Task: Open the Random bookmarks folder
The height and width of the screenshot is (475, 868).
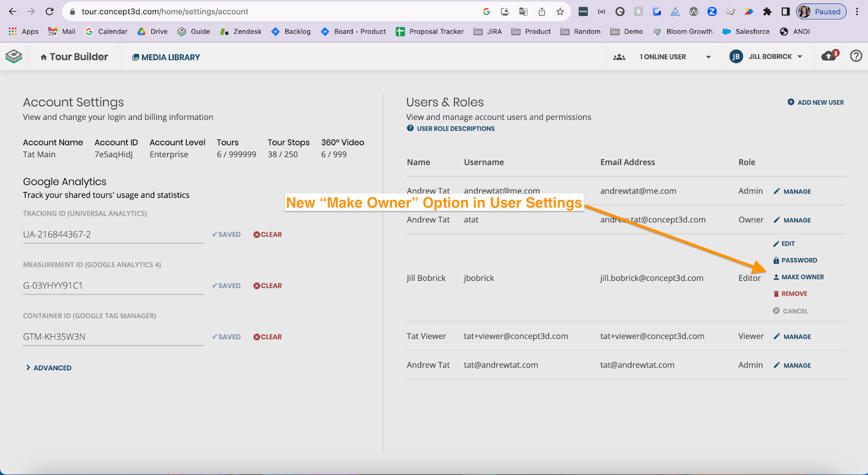Action: point(580,31)
